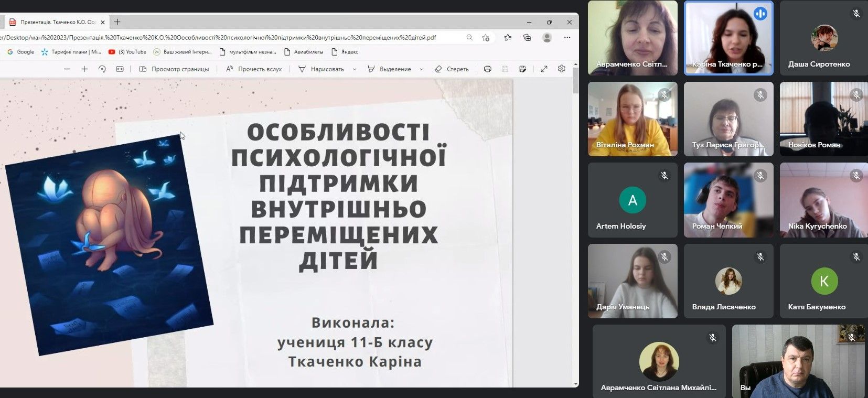Click muted mic icon on Влада Лисаченко
868x398 pixels.
(760, 257)
